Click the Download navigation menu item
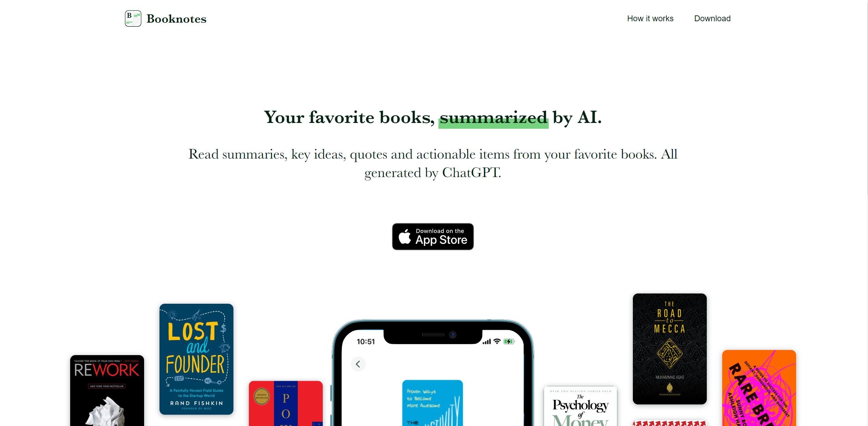This screenshot has height=426, width=868. 713,18
